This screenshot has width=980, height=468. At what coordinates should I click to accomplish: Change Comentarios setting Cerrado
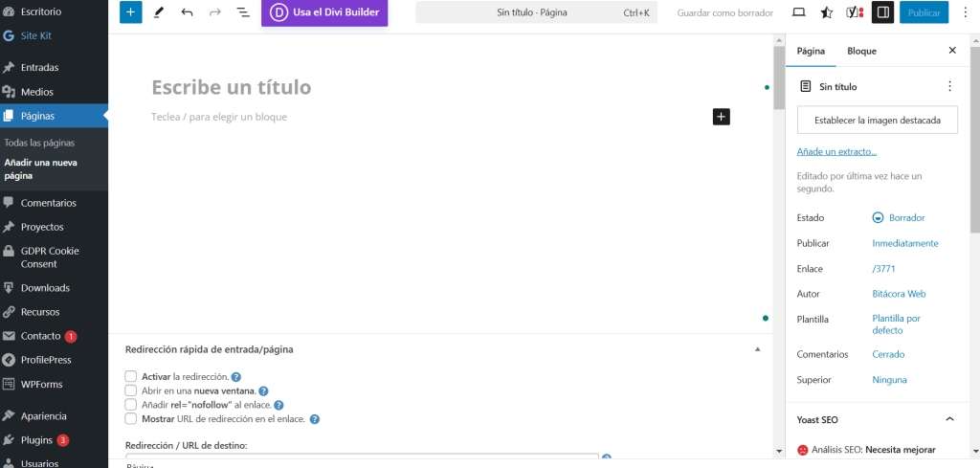pos(888,354)
